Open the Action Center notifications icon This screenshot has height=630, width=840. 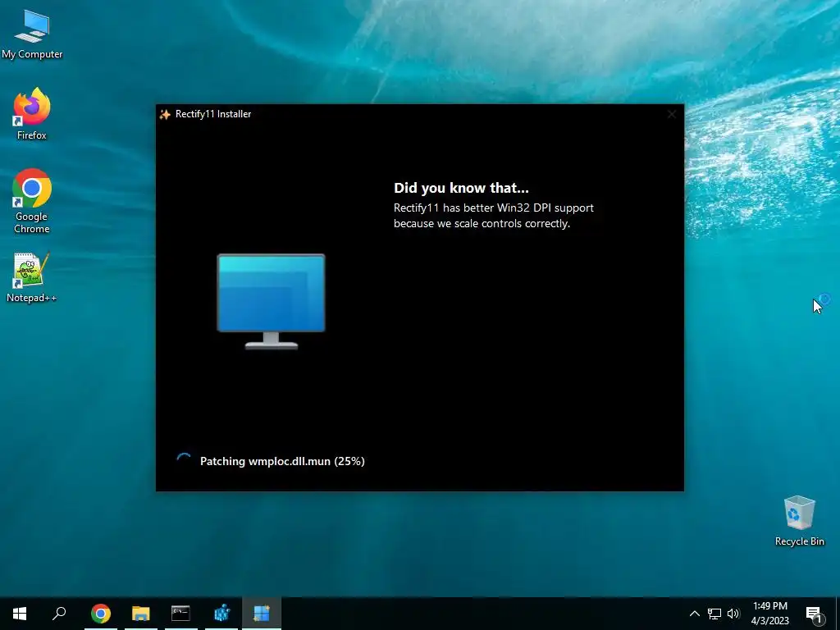coord(814,614)
